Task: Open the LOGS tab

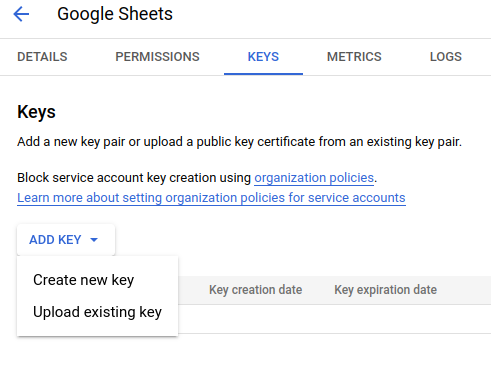Action: coord(446,57)
